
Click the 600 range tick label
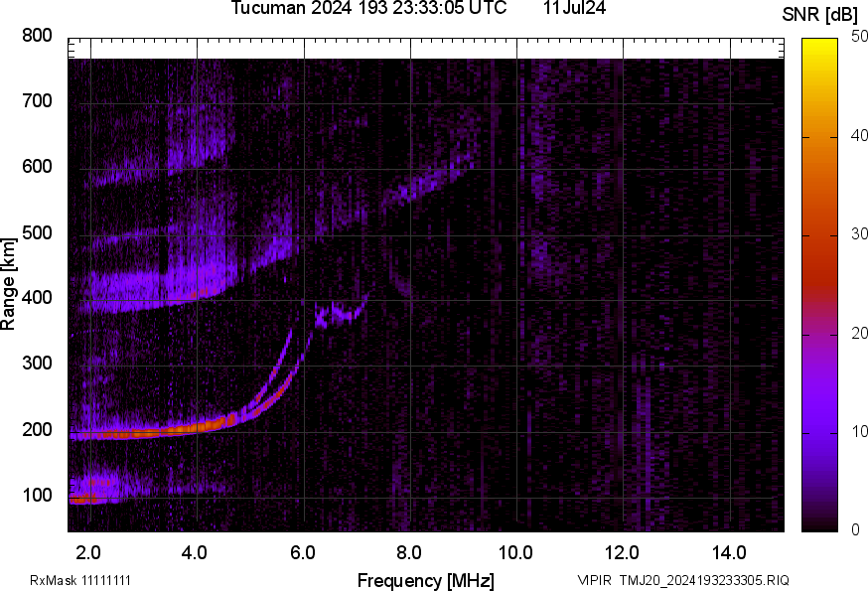coord(37,166)
